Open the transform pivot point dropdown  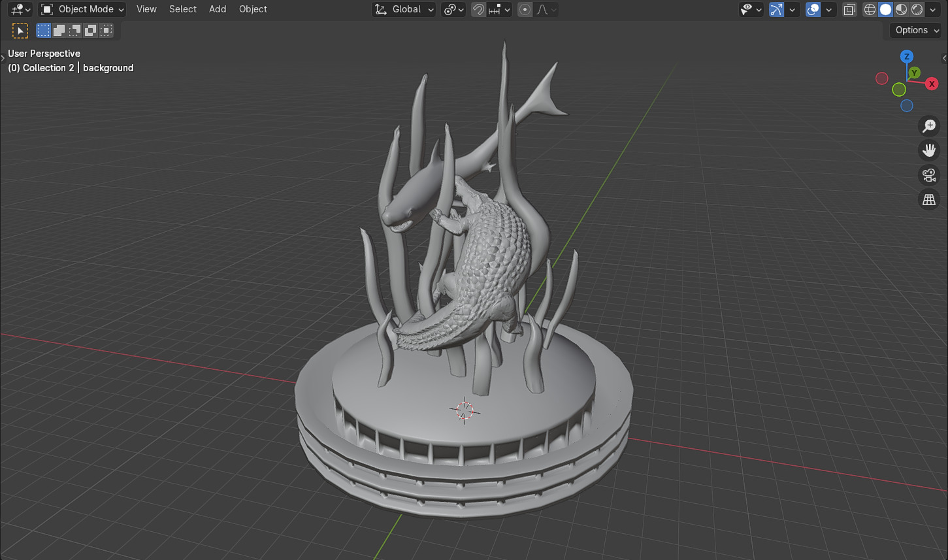(x=454, y=9)
